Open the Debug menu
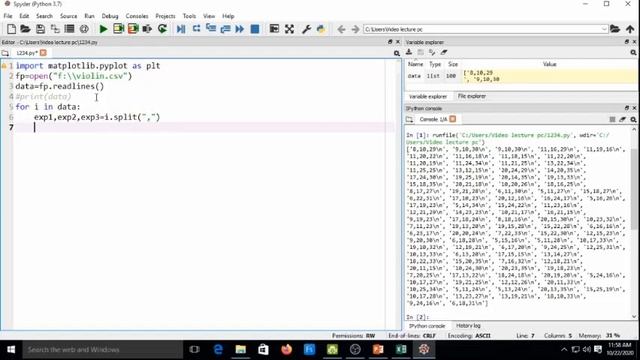The width and height of the screenshot is (640, 360). 110,16
